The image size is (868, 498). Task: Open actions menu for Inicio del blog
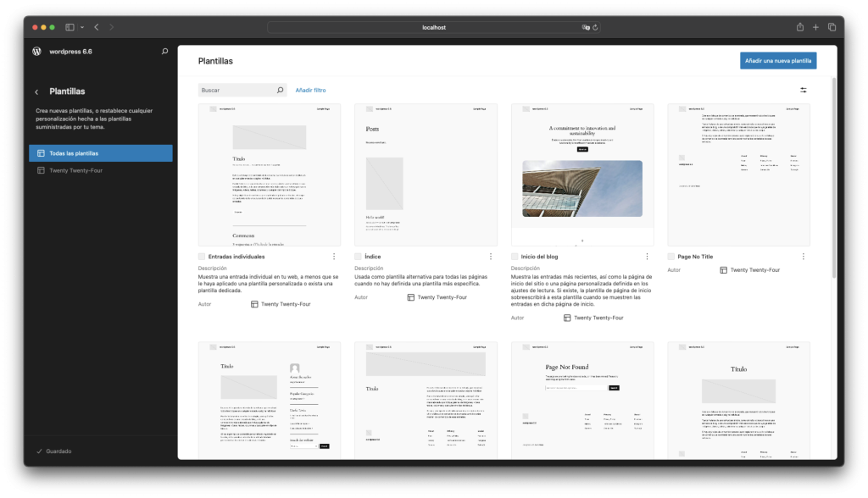647,257
